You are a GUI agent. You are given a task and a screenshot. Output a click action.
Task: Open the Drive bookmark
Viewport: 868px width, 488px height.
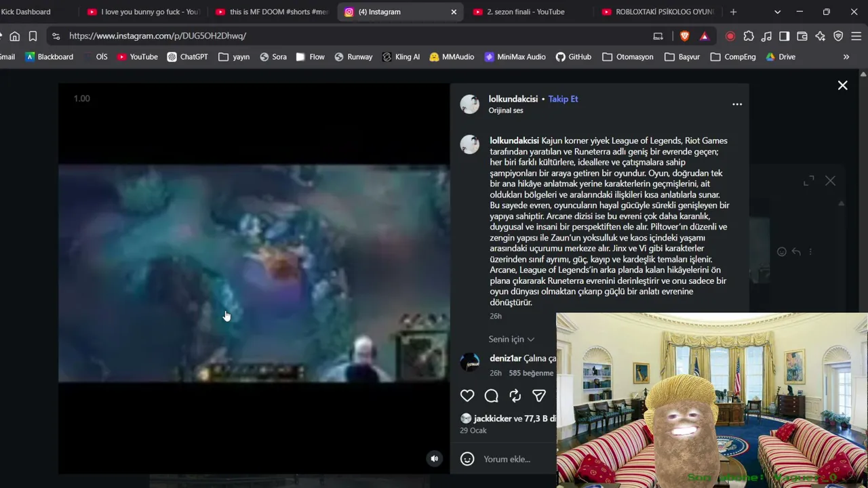781,57
